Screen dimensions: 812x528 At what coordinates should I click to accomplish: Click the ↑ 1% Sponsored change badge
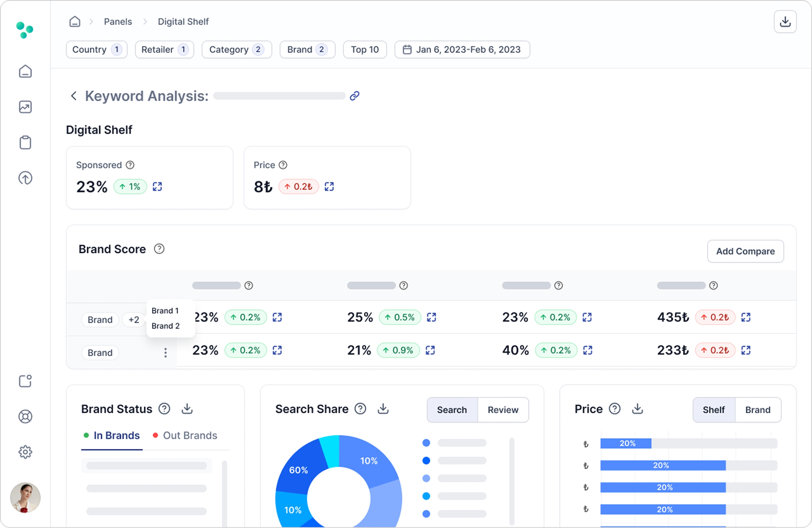click(130, 187)
